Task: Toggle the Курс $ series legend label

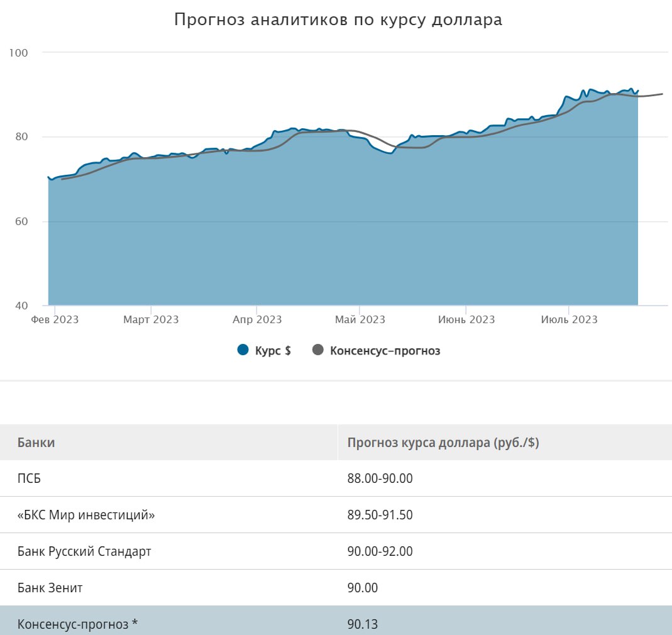Action: [272, 351]
